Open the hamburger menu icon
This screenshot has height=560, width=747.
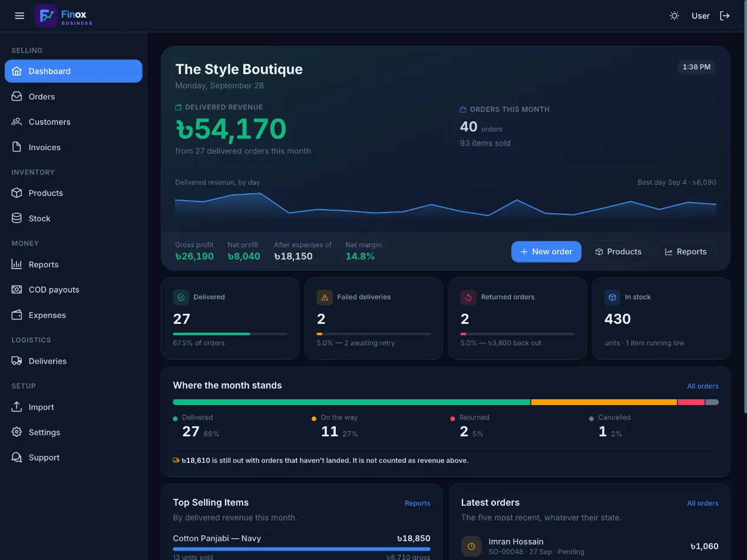[19, 16]
